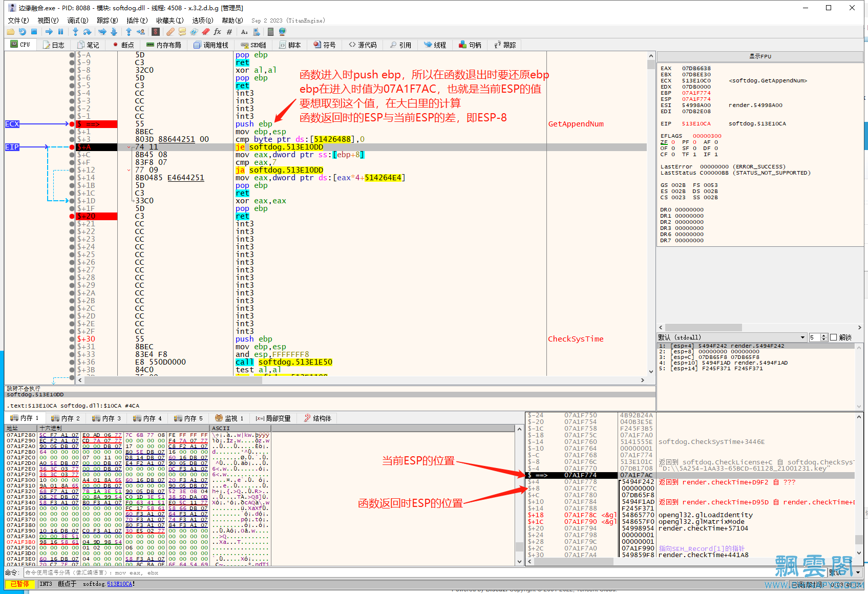Viewport: 868px width, 594px height.
Task: Open the 默认 (stdcall) calling convention dropdown
Action: [732, 337]
